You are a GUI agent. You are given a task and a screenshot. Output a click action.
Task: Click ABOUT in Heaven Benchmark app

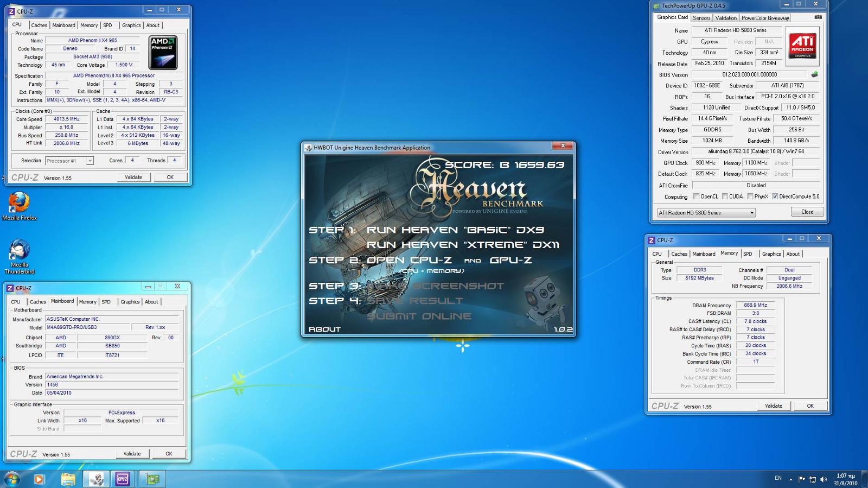pos(325,329)
